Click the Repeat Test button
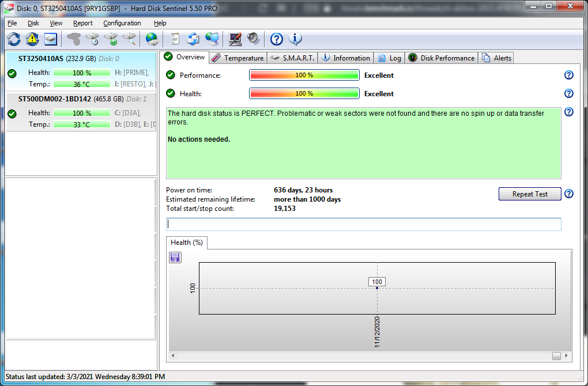This screenshot has height=386, width=588. [x=530, y=194]
